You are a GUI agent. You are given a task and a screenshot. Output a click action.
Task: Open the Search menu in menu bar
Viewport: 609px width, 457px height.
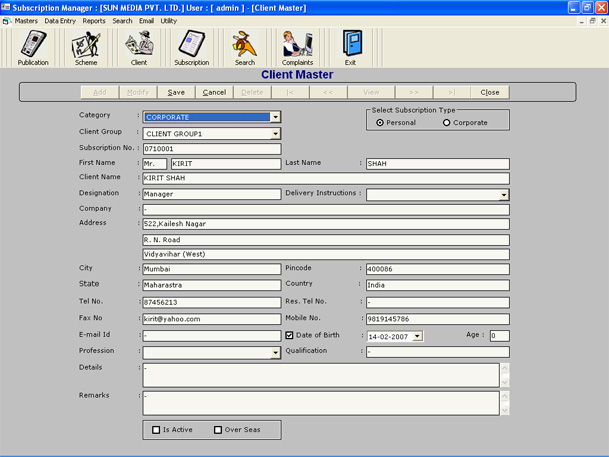click(122, 21)
